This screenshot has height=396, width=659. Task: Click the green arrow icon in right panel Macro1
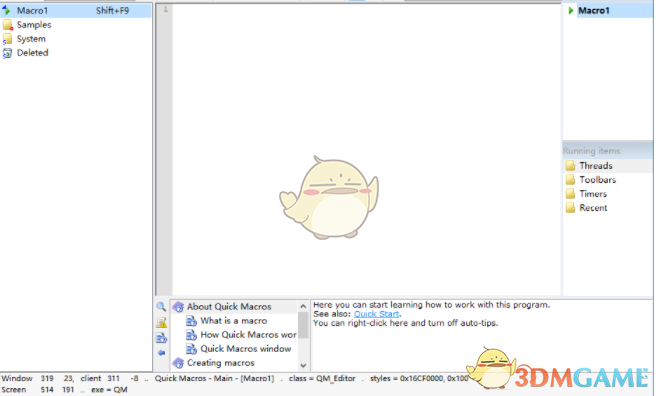570,11
